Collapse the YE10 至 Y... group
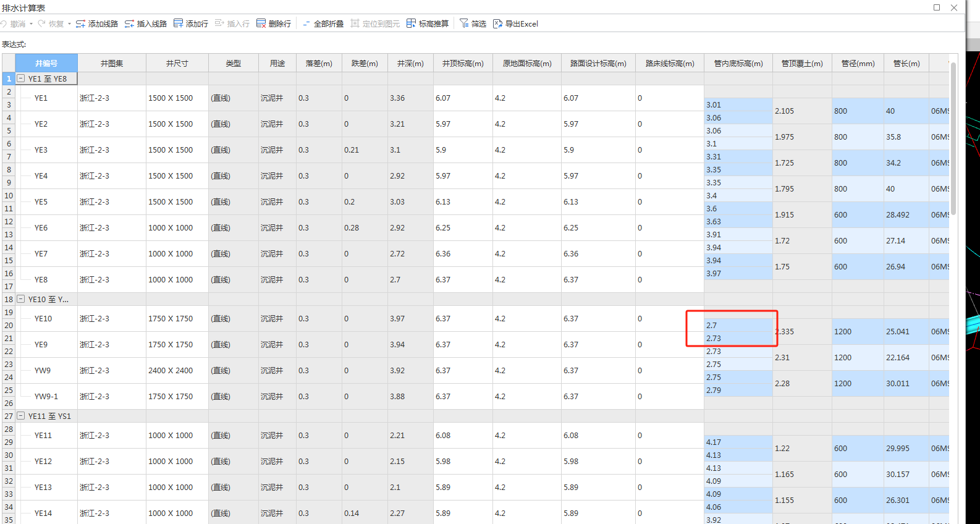The height and width of the screenshot is (524, 980). [x=21, y=299]
